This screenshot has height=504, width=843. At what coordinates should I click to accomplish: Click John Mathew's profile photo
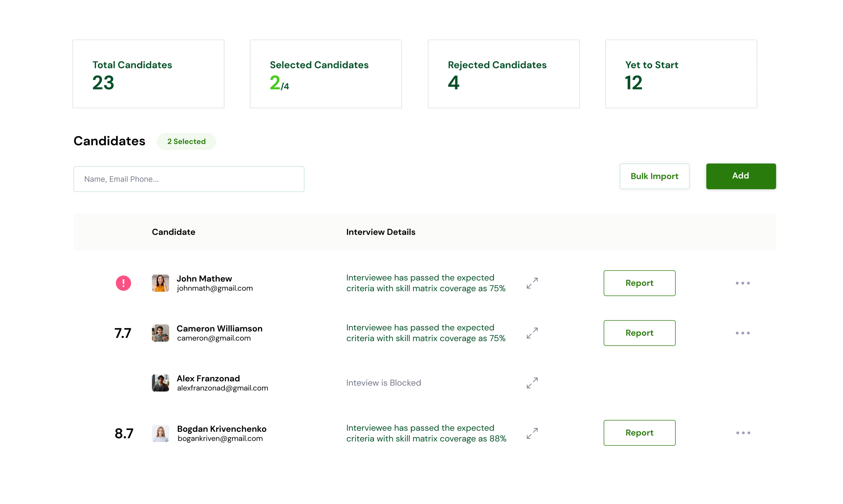(x=160, y=283)
